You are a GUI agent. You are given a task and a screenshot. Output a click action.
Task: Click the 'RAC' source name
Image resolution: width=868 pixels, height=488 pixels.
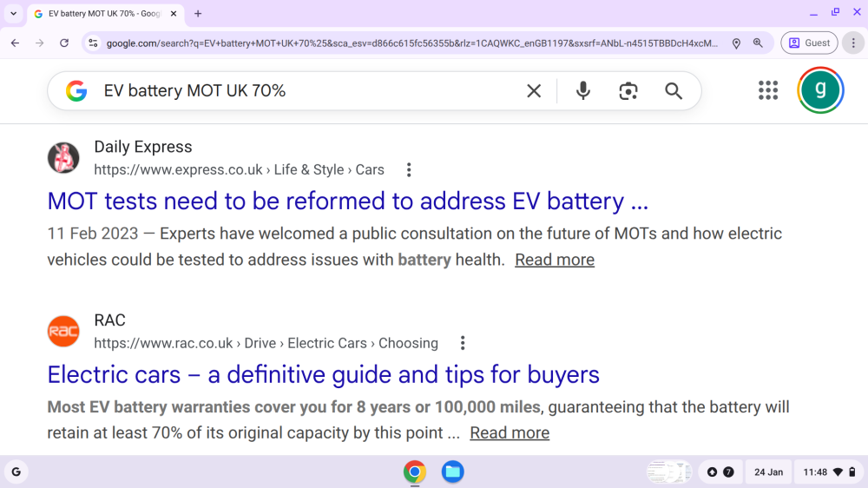pyautogui.click(x=109, y=320)
